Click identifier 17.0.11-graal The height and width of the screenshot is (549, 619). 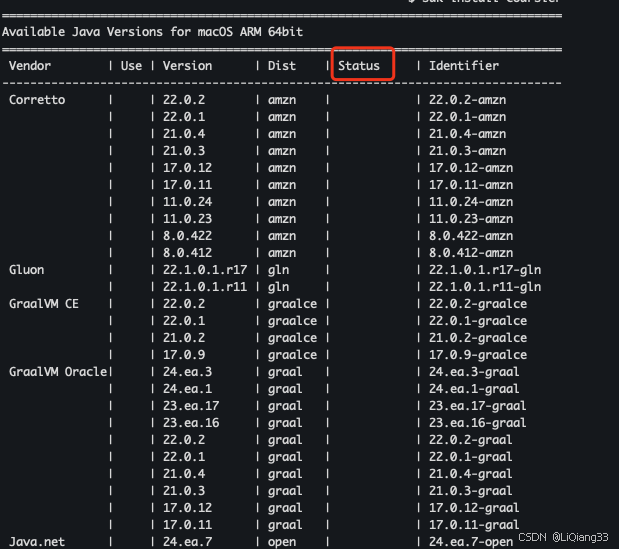click(474, 525)
